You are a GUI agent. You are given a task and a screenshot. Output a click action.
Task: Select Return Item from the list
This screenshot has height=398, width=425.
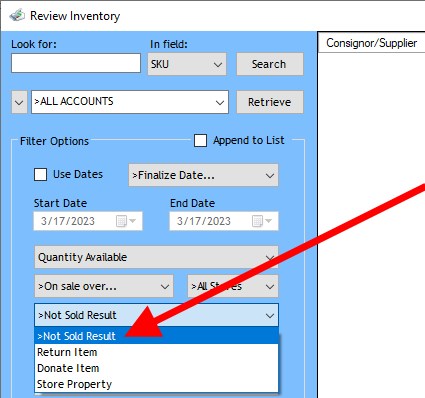tap(156, 352)
